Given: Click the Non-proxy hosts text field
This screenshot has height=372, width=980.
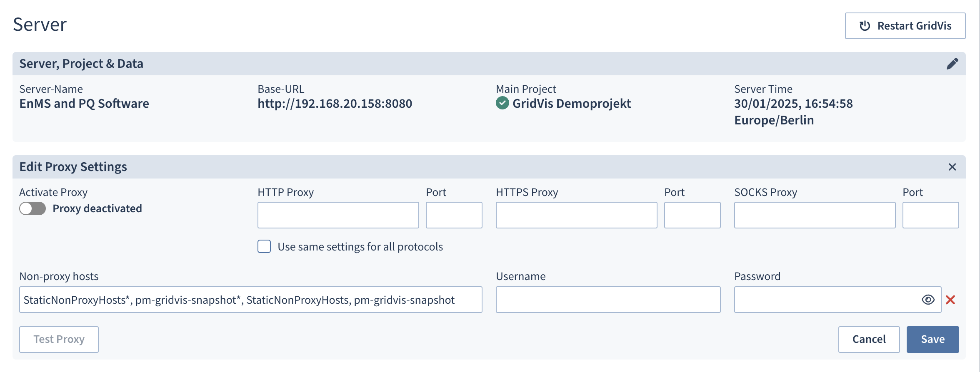Looking at the screenshot, I should pyautogui.click(x=250, y=300).
